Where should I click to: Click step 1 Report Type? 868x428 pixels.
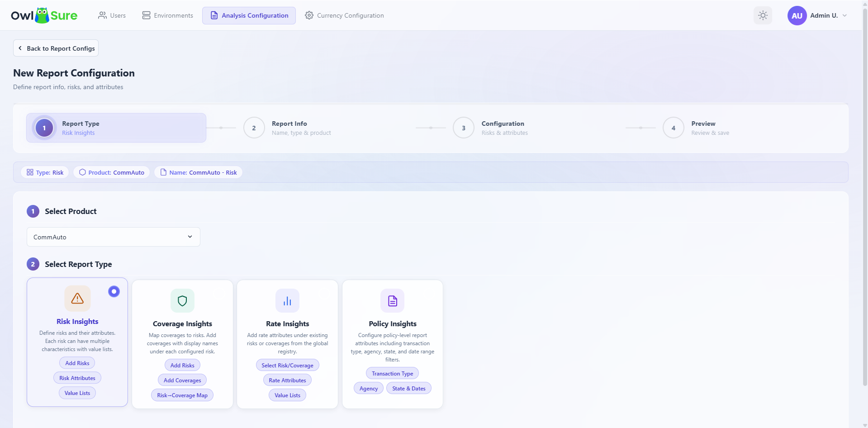116,128
